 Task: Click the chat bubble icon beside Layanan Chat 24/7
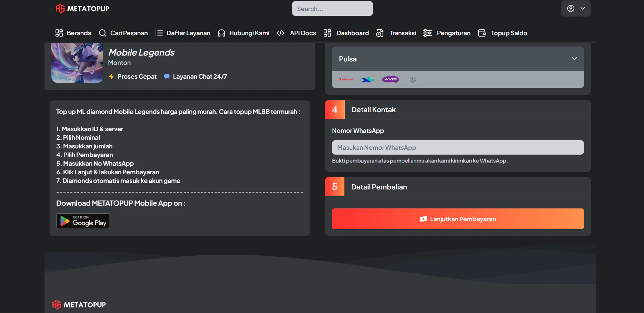(x=167, y=77)
